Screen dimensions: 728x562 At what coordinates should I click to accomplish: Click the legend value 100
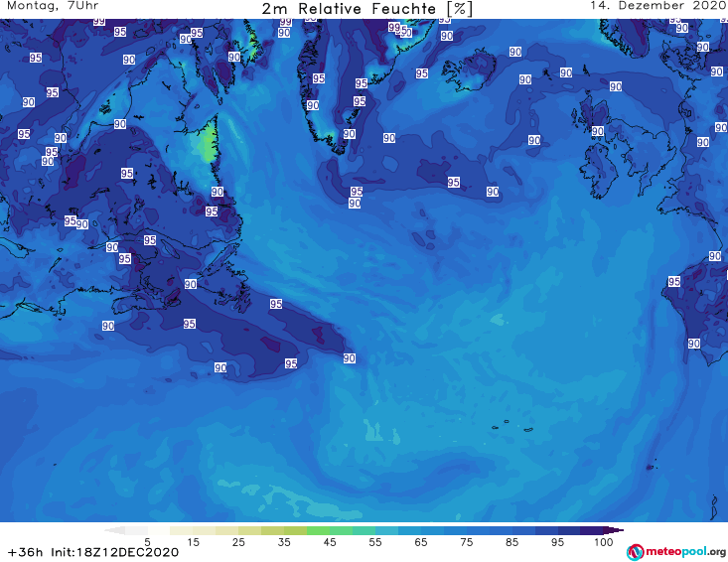(x=604, y=542)
